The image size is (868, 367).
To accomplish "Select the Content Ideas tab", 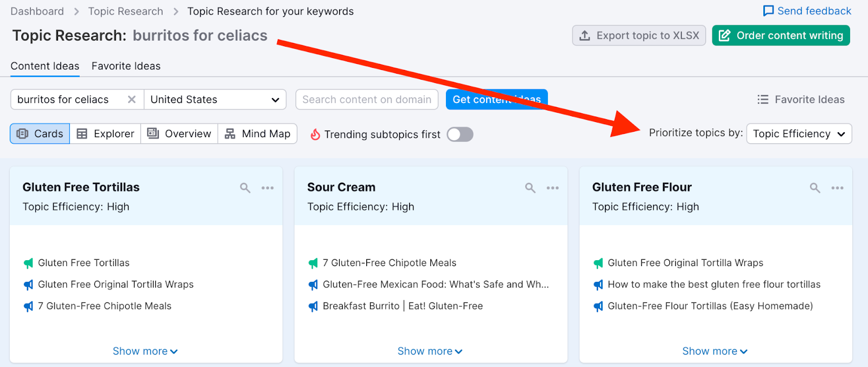I will [45, 66].
